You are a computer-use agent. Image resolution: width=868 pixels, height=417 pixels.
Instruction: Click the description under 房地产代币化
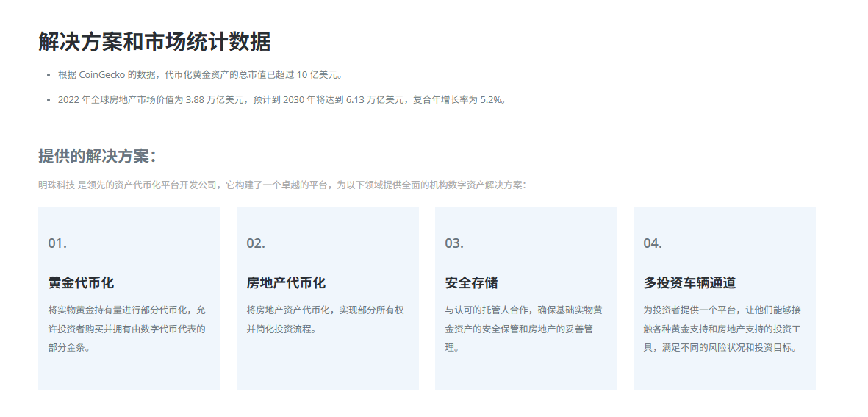tap(326, 319)
